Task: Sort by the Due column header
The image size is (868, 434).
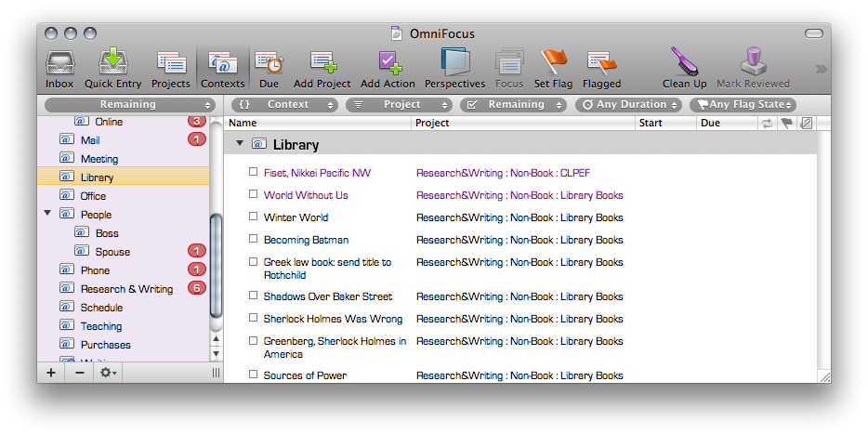Action: click(x=727, y=123)
